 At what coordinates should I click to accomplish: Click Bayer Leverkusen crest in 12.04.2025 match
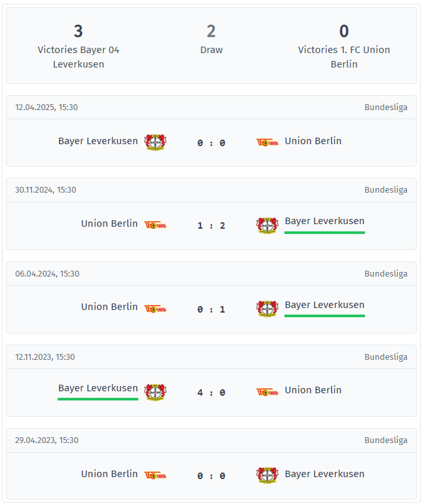(x=155, y=142)
